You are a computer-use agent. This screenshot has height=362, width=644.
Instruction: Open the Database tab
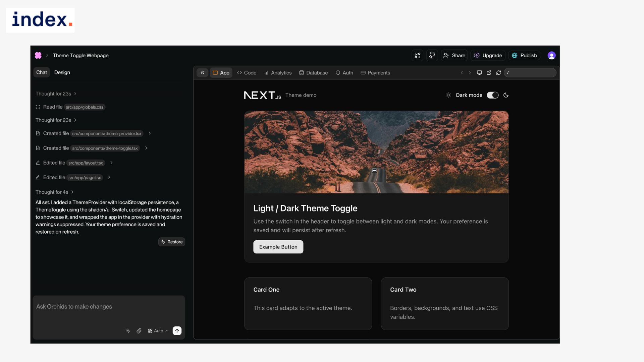click(313, 73)
